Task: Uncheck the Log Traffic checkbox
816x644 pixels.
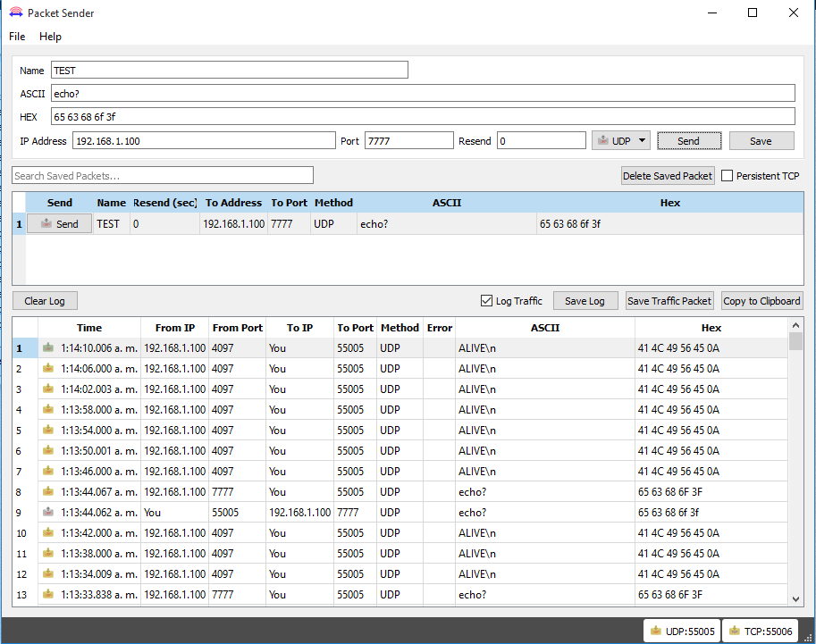Action: 486,301
